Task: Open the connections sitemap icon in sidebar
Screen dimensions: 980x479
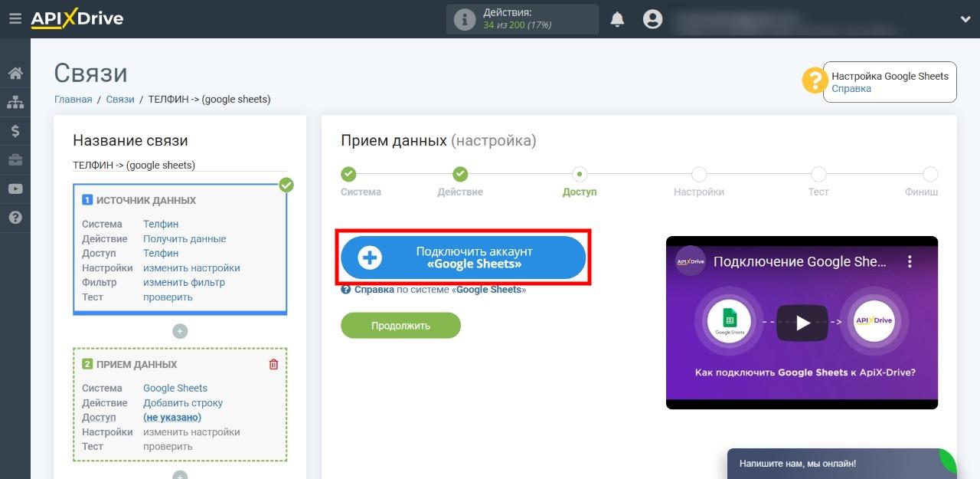Action: coord(15,102)
